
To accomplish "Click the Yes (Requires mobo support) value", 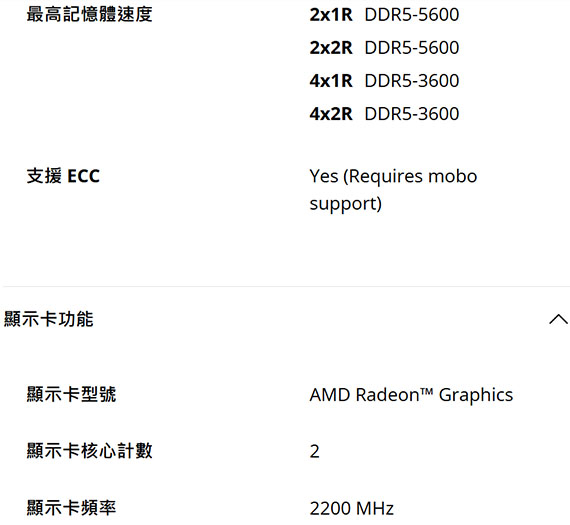I will (x=393, y=190).
